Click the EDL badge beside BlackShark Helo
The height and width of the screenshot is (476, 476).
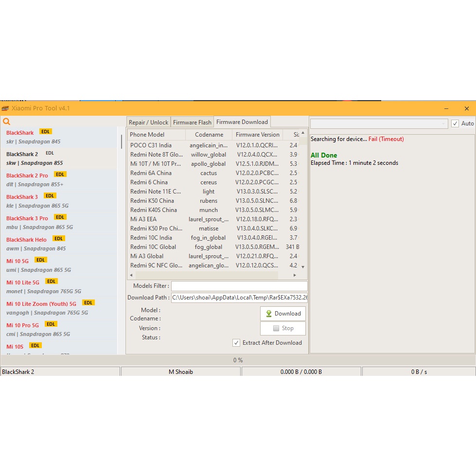click(59, 239)
